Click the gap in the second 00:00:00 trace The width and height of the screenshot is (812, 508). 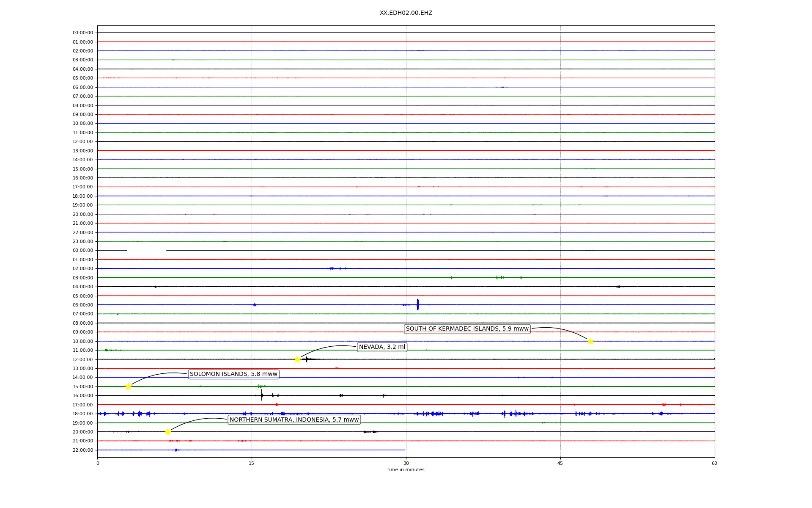146,251
